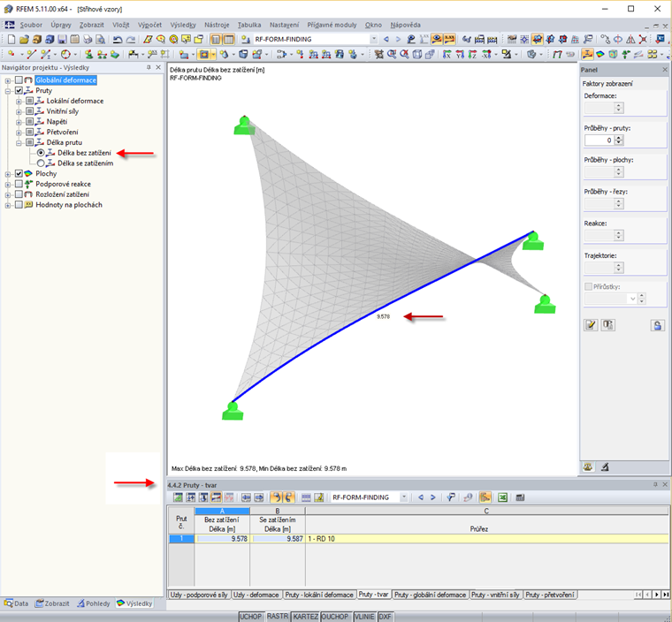Click the edit pencil icon in the Panel
Image resolution: width=672 pixels, height=622 pixels.
point(591,325)
